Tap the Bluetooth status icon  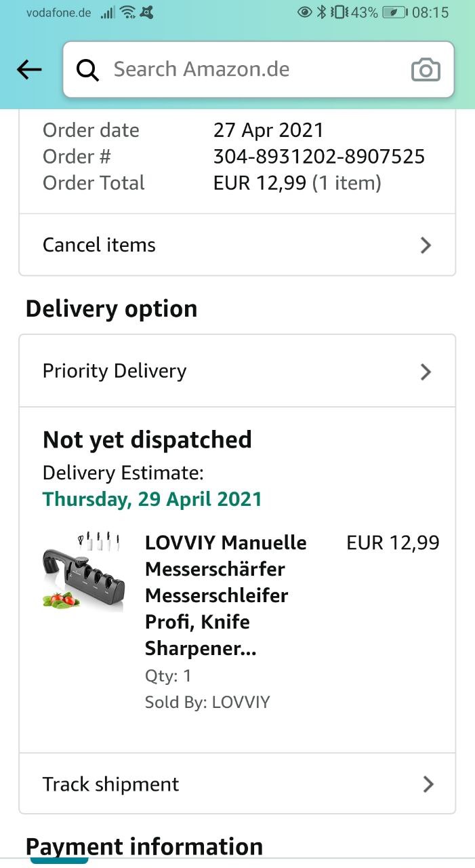click(322, 12)
